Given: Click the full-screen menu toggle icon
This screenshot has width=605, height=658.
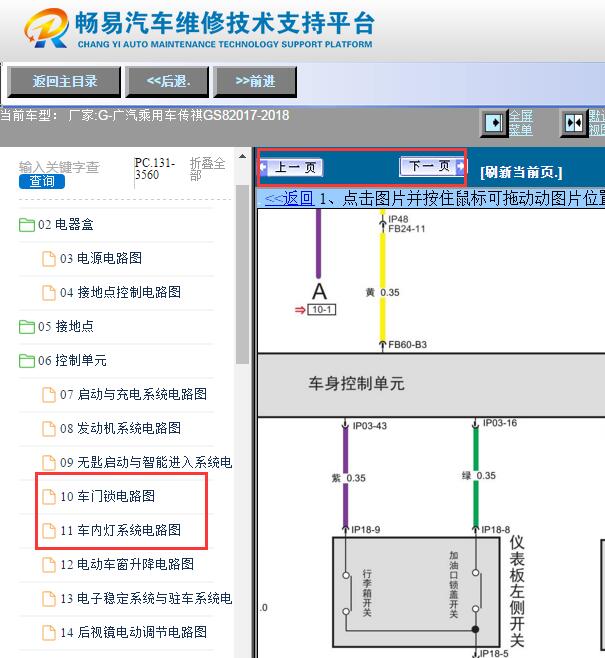Looking at the screenshot, I should pyautogui.click(x=494, y=124).
